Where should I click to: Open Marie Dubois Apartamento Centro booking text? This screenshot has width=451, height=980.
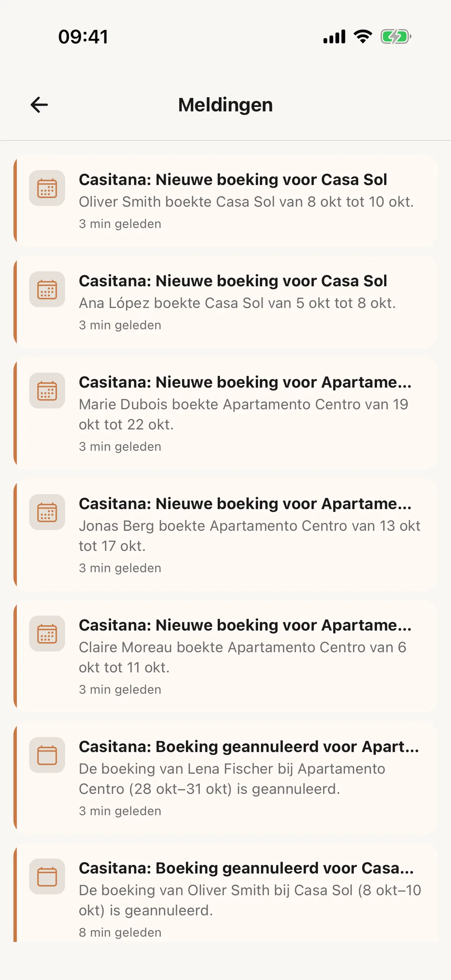coord(243,414)
